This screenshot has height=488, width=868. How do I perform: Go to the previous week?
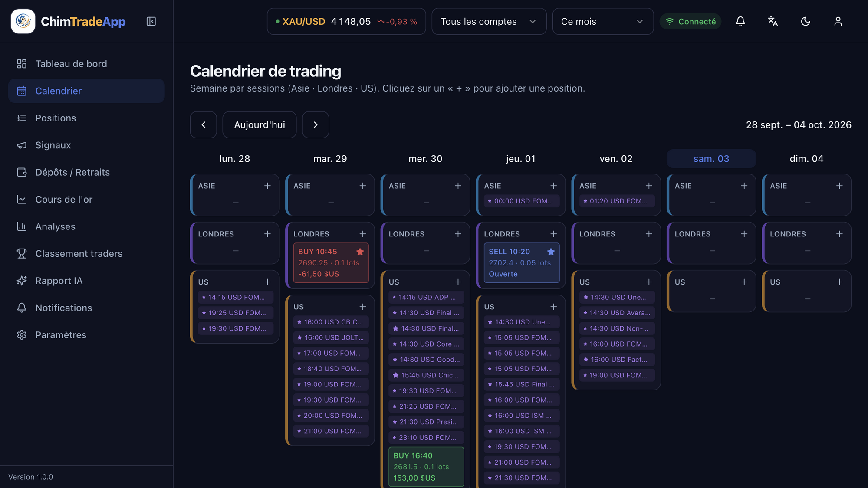pyautogui.click(x=203, y=125)
